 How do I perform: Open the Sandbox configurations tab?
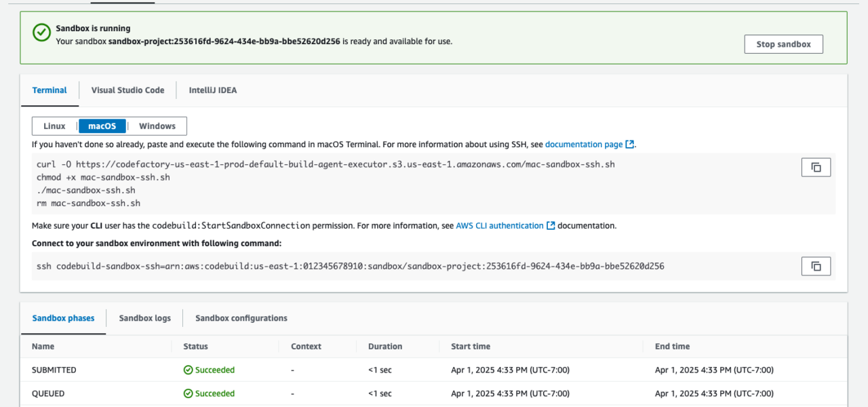click(241, 318)
